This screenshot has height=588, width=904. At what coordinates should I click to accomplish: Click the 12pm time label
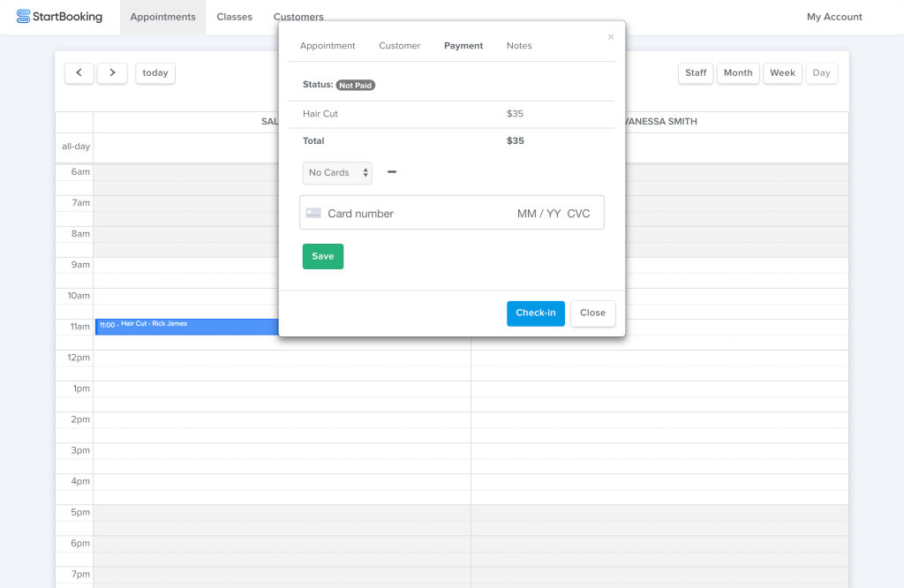[79, 358]
